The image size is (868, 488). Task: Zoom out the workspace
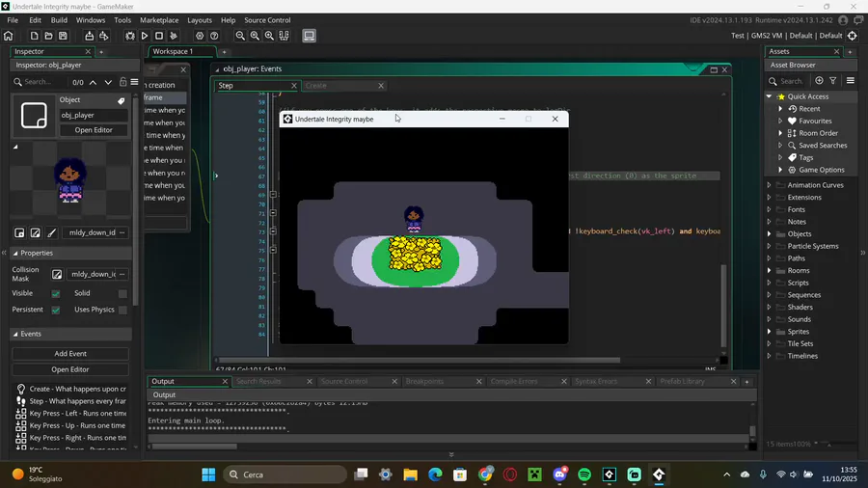pyautogui.click(x=240, y=36)
